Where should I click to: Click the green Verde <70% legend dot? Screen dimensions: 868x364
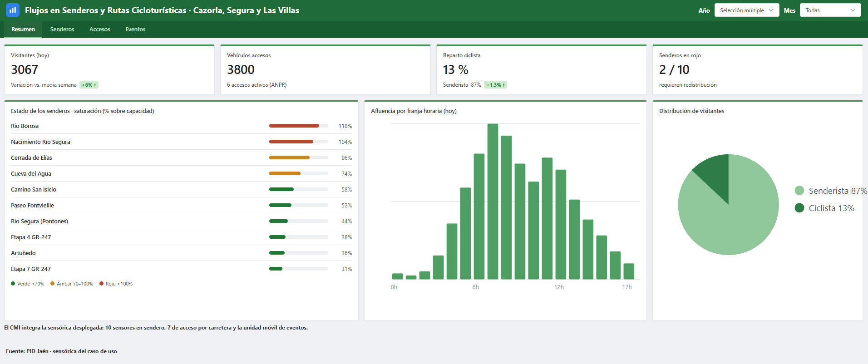[13, 284]
